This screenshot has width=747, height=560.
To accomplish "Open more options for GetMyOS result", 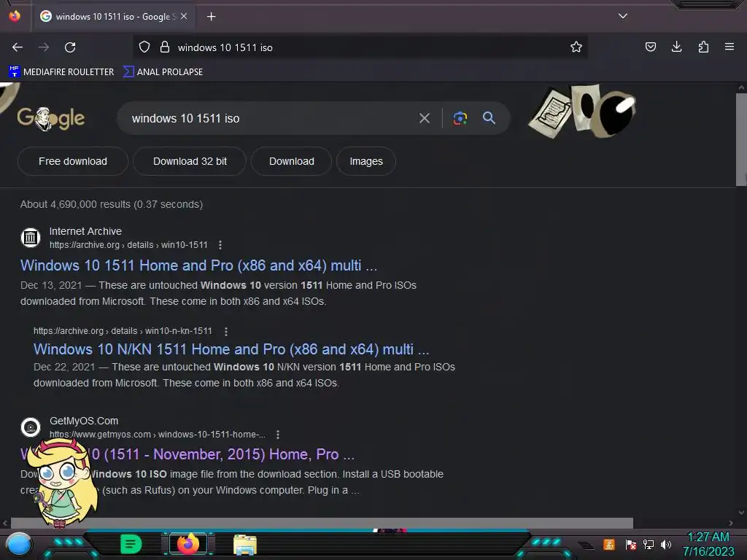I will pyautogui.click(x=278, y=435).
